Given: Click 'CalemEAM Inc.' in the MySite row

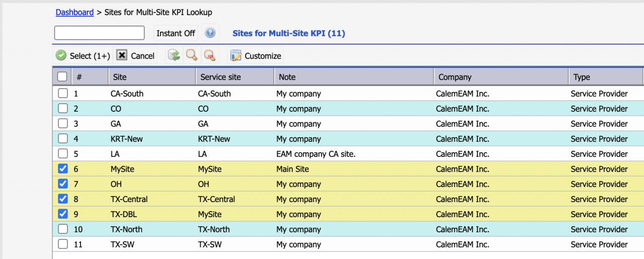Looking at the screenshot, I should [462, 169].
